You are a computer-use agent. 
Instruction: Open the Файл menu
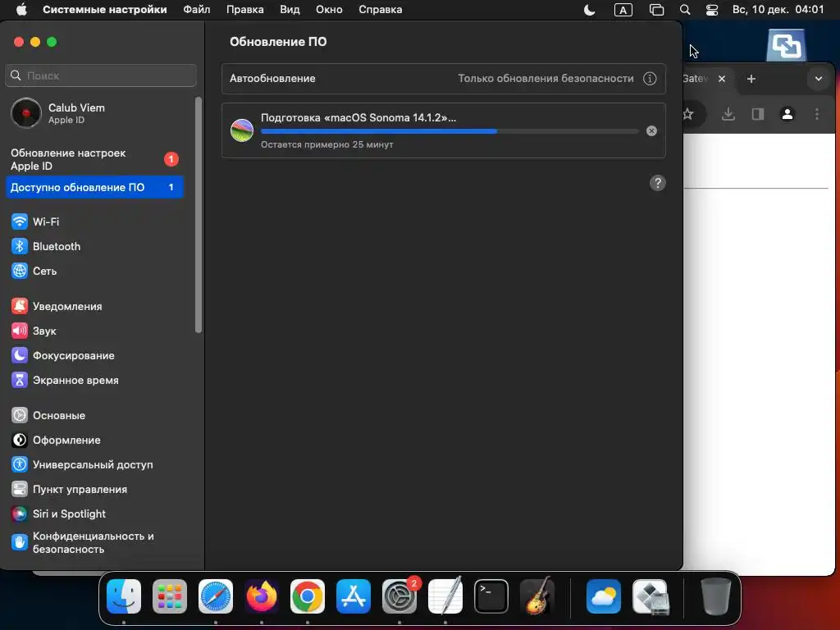(x=197, y=10)
